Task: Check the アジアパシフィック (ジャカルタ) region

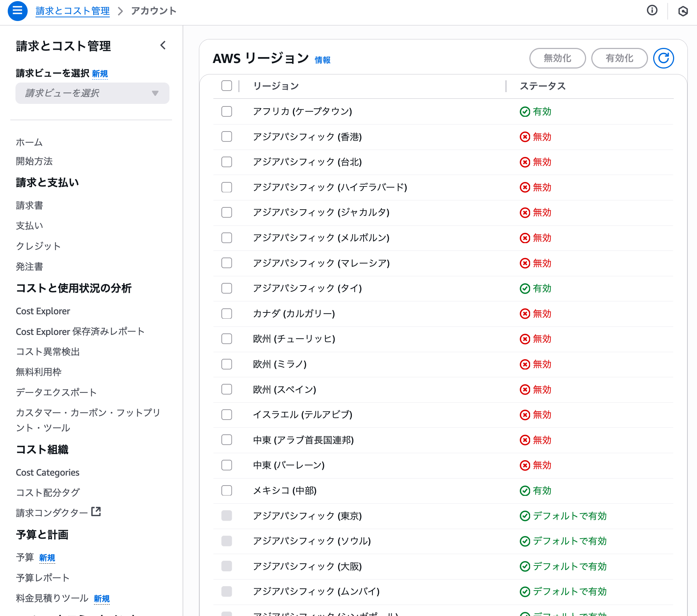Action: click(x=227, y=212)
